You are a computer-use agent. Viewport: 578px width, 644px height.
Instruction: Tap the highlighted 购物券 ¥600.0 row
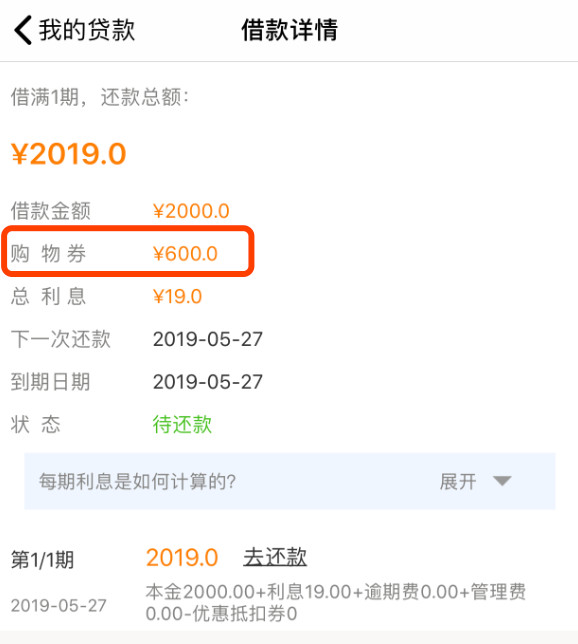128,251
